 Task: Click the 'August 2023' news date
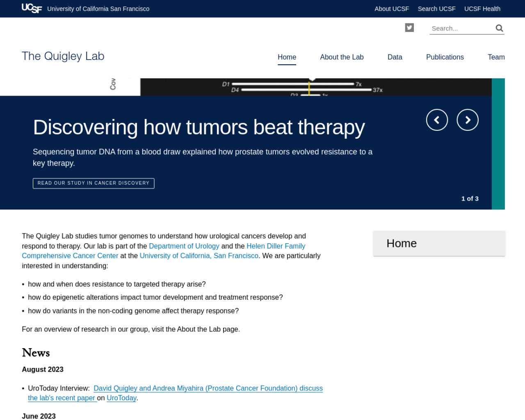tap(43, 370)
